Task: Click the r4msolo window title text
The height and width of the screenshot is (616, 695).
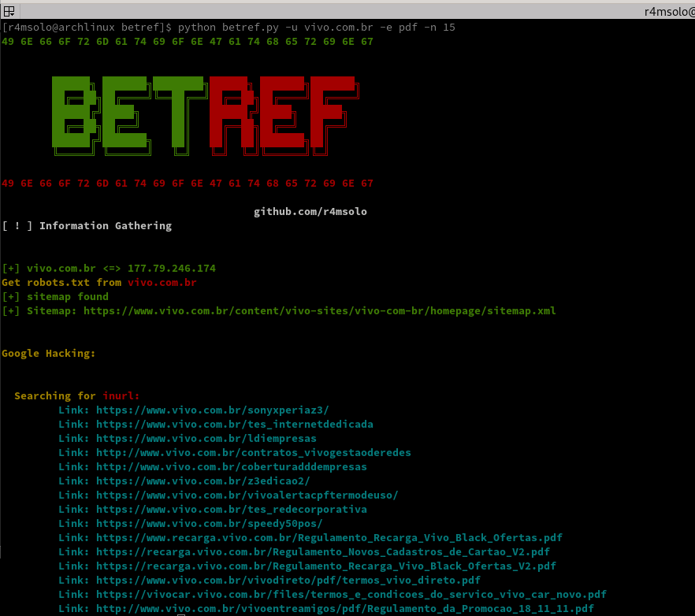Action: pyautogui.click(x=669, y=12)
